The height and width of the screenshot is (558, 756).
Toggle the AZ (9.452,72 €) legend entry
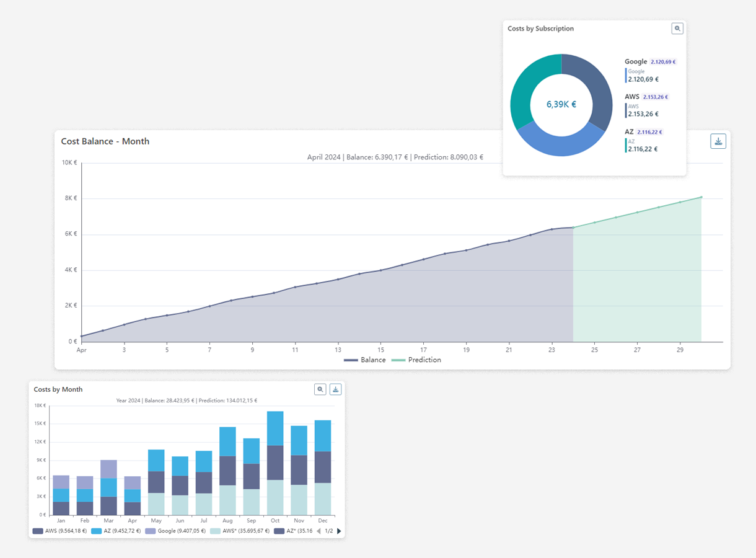click(117, 531)
